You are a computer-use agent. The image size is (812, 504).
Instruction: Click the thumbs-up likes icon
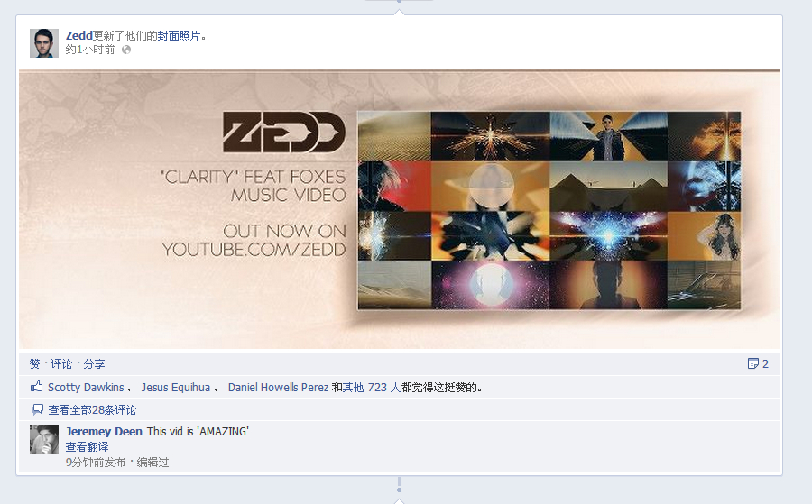(36, 386)
